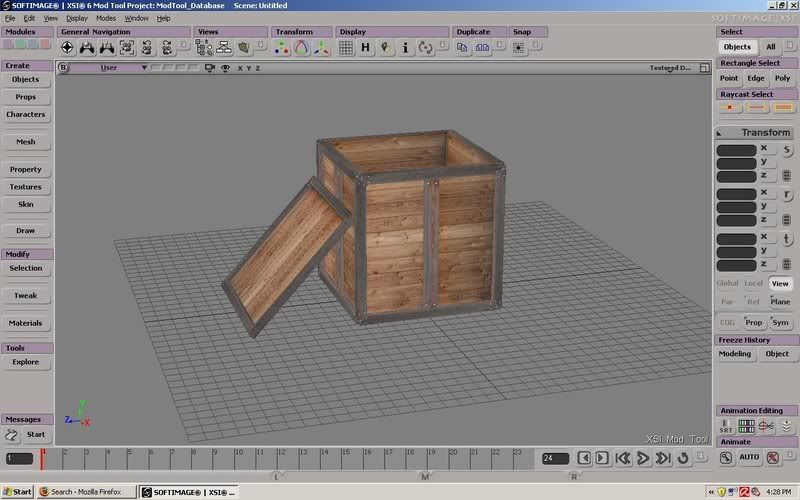Screen dimensions: 800x500
Task: Click the Edge select button
Action: (x=756, y=79)
